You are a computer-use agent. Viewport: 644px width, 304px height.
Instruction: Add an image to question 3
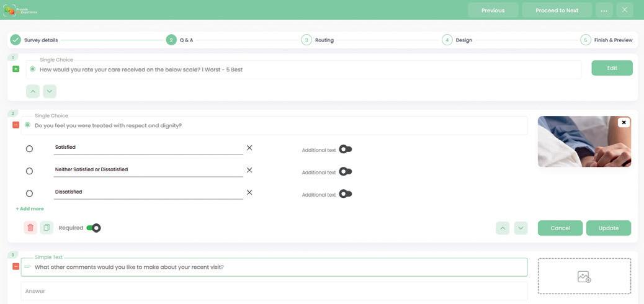pyautogui.click(x=584, y=277)
